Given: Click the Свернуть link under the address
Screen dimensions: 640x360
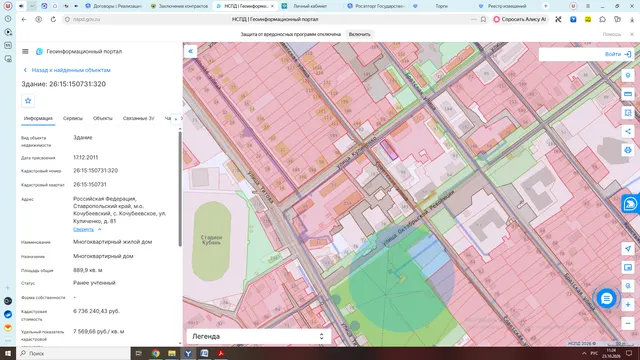Looking at the screenshot, I should point(83,229).
